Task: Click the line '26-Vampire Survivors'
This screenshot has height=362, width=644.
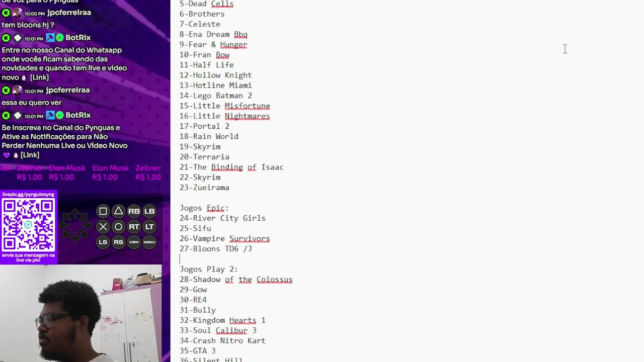Action: [x=224, y=238]
